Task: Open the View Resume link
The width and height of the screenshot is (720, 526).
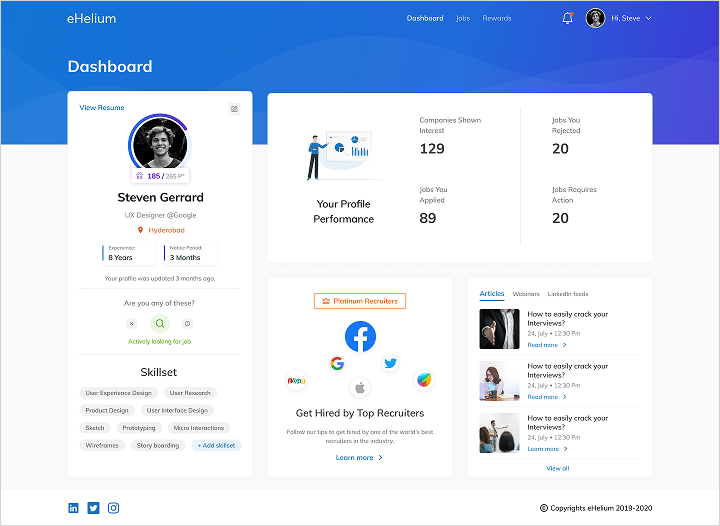Action: [101, 107]
